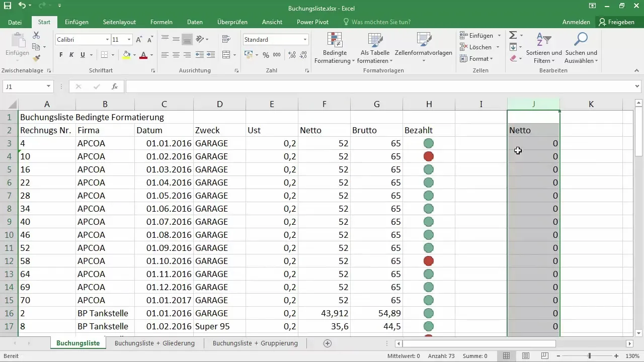Switch to Page Layout view
The width and height of the screenshot is (644, 362).
click(x=525, y=356)
